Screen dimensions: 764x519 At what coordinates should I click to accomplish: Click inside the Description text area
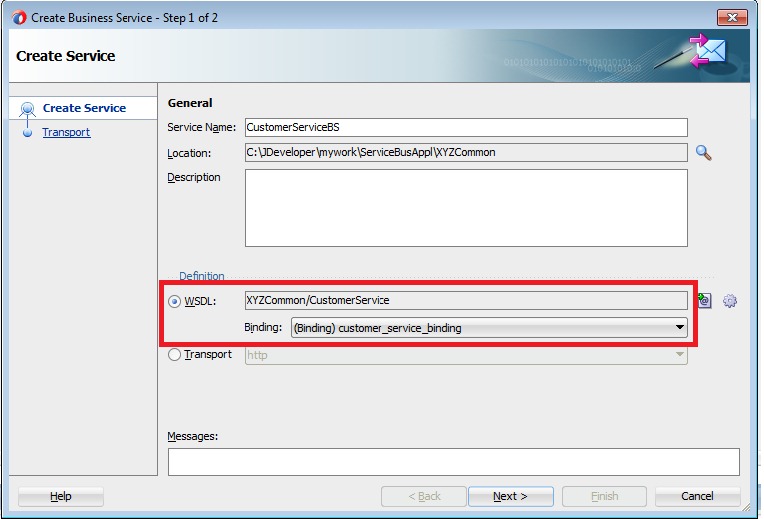tap(466, 207)
